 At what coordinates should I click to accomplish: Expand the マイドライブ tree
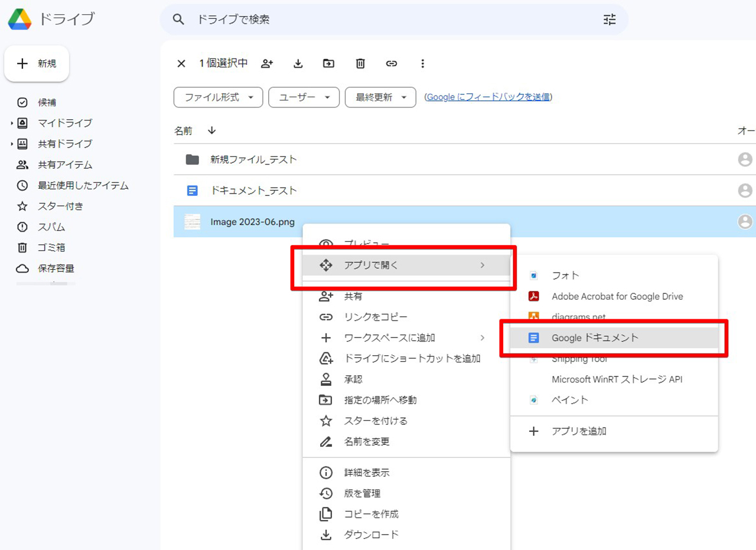(x=12, y=123)
